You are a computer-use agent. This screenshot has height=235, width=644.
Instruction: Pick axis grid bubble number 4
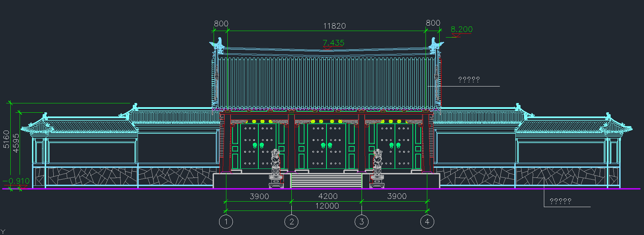[x=427, y=222]
